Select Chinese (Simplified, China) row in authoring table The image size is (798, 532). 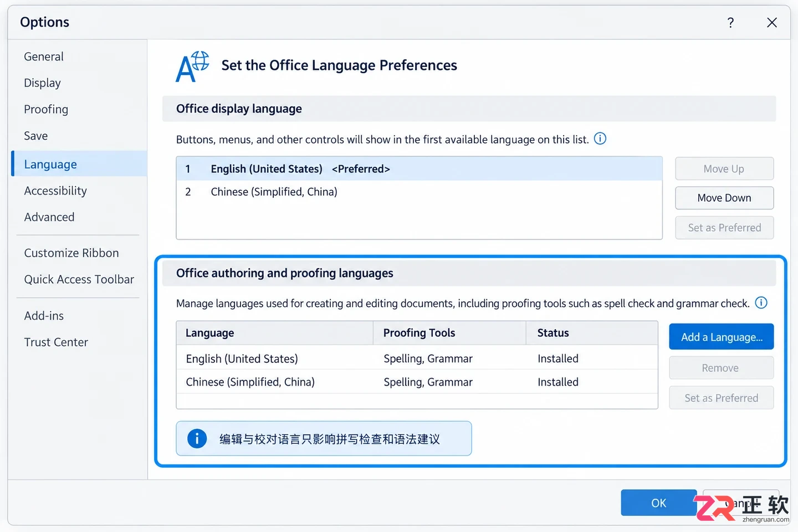click(x=417, y=382)
